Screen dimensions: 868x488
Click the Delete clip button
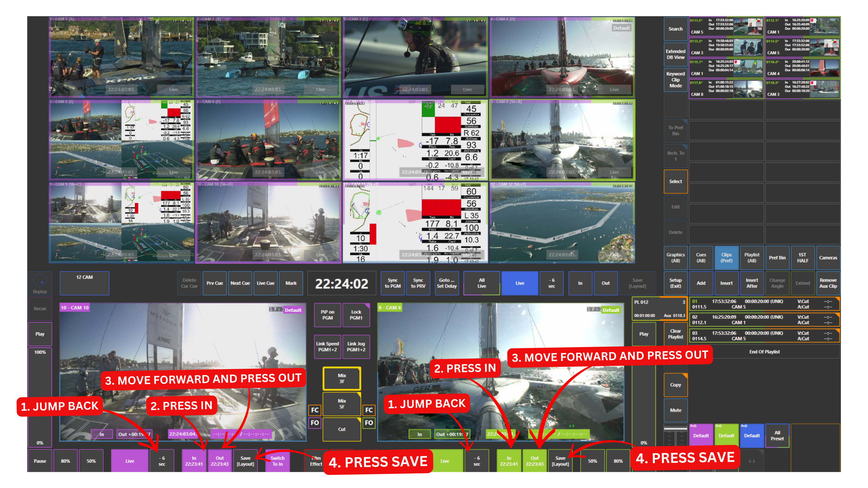tap(675, 232)
